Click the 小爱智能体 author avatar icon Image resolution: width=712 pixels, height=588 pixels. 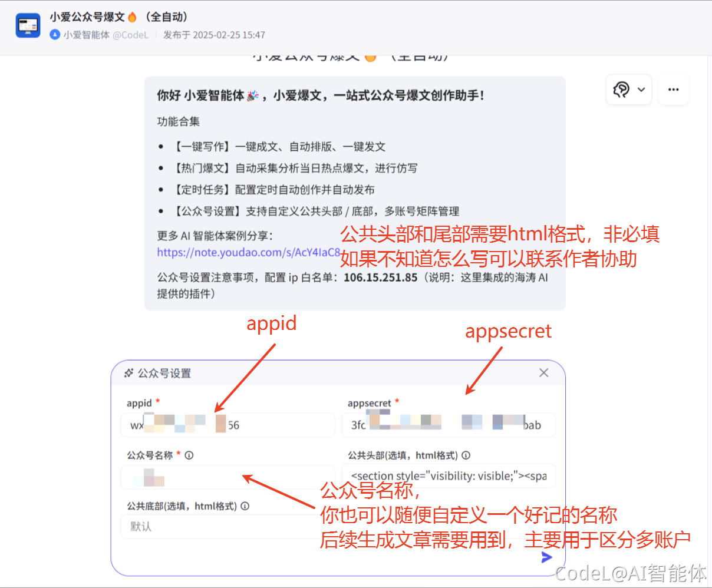55,35
